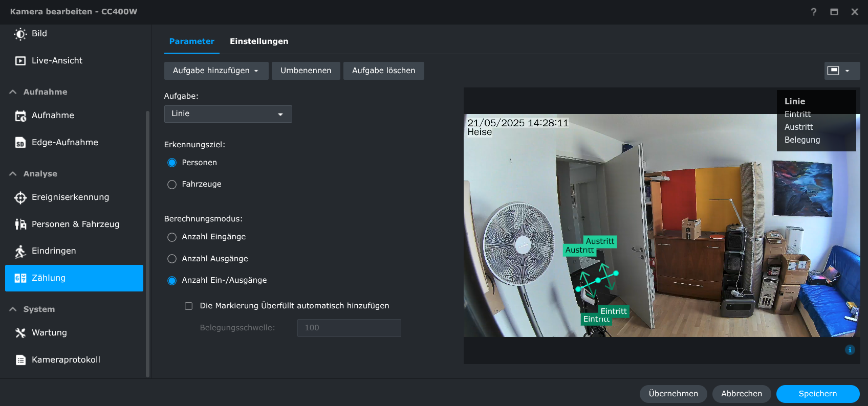Screen dimensions: 868x406
Task: Select the Ereigniserkennung crosshair icon
Action: pyautogui.click(x=20, y=197)
